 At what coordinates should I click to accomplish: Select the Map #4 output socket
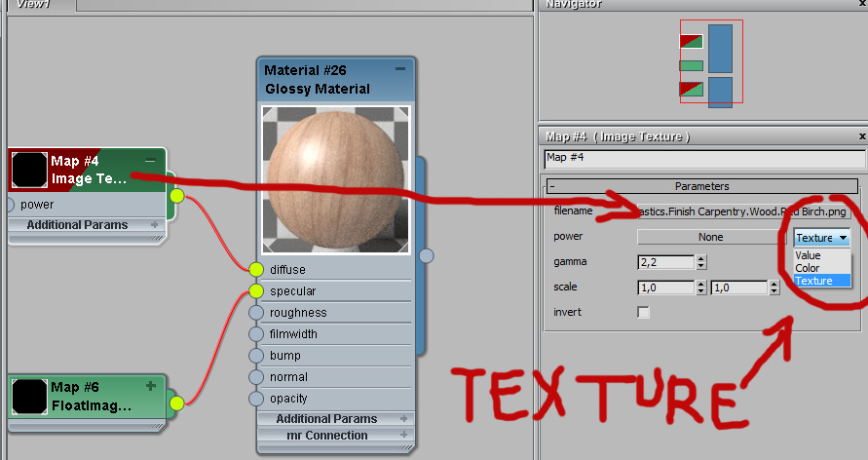pyautogui.click(x=176, y=196)
